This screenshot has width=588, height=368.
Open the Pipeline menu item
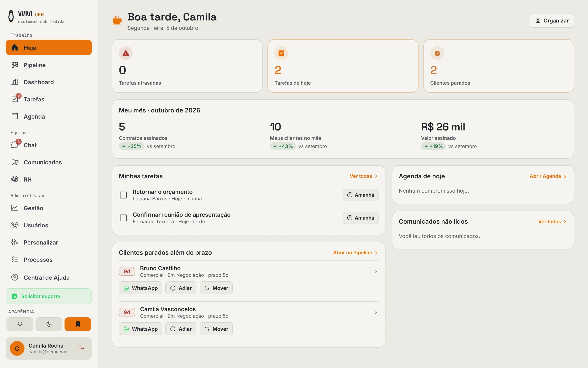pos(49,65)
